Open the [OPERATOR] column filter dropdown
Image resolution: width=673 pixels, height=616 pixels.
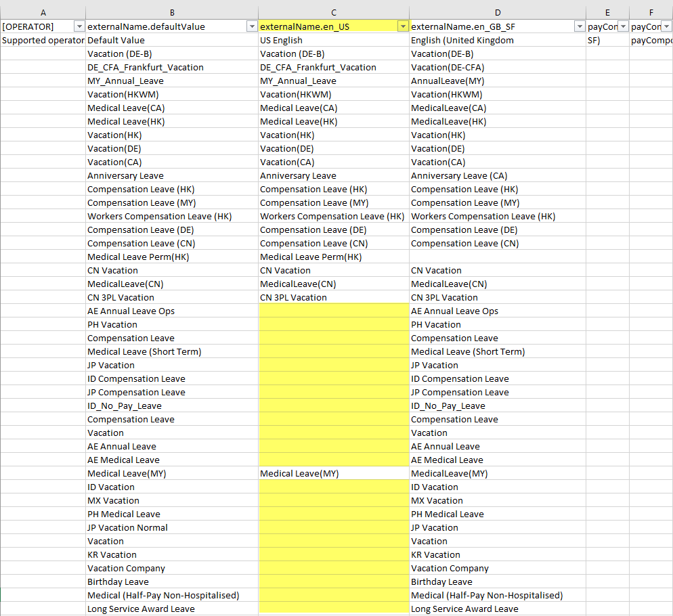tap(79, 26)
